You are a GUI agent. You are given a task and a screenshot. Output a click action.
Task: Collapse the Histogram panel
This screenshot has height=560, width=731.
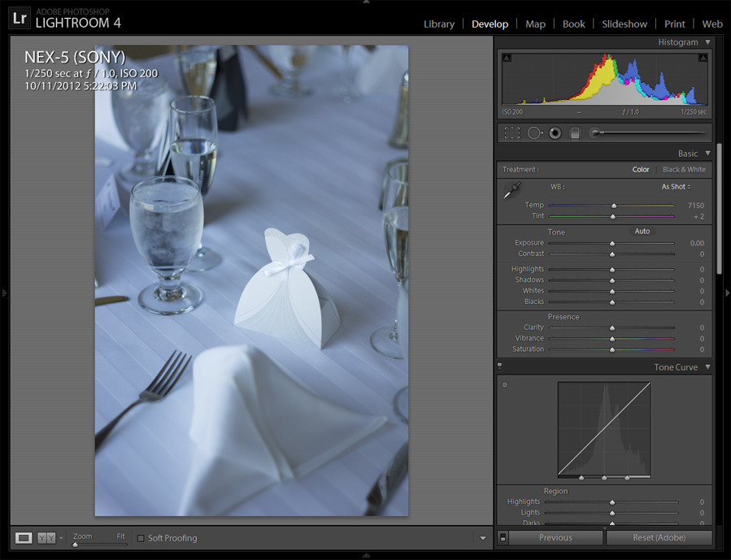pyautogui.click(x=707, y=42)
